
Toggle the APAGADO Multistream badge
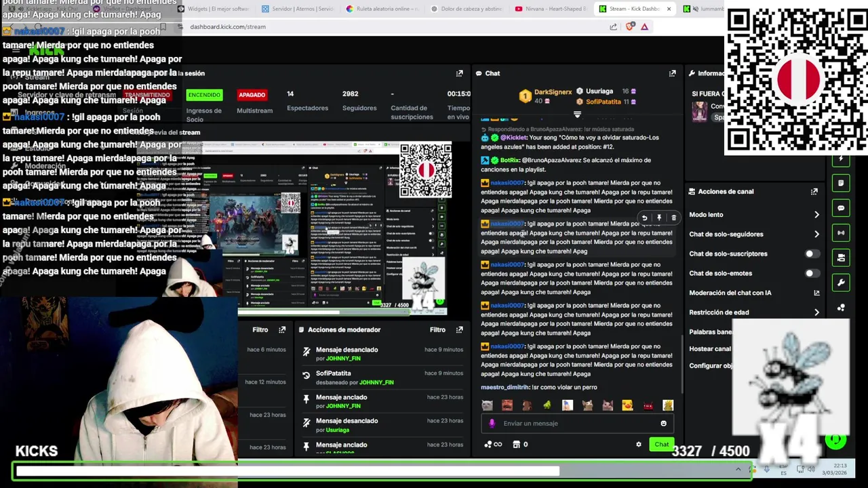252,95
